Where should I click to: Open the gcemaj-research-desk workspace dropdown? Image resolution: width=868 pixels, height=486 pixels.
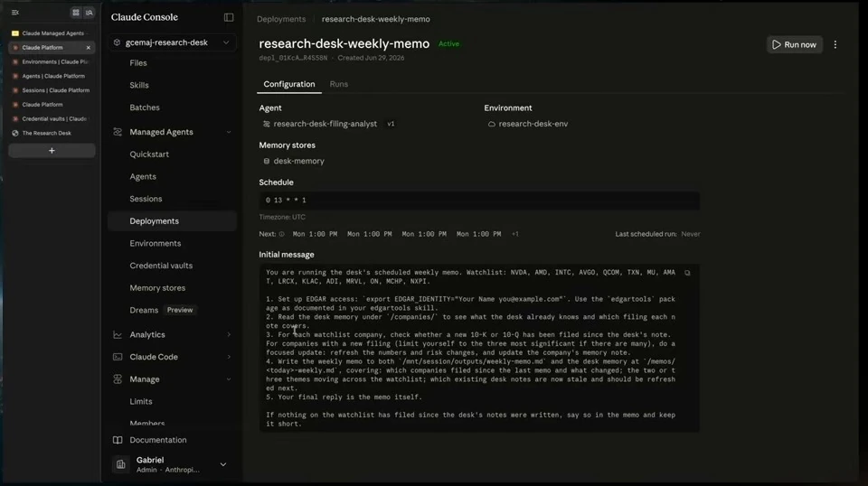[172, 42]
